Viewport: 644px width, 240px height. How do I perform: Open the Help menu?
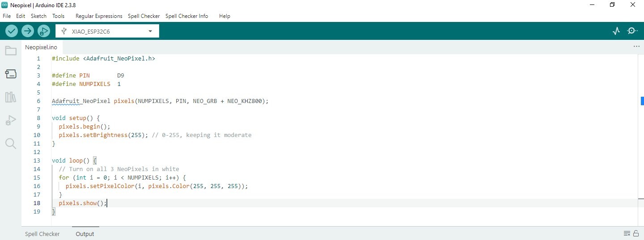click(x=225, y=16)
